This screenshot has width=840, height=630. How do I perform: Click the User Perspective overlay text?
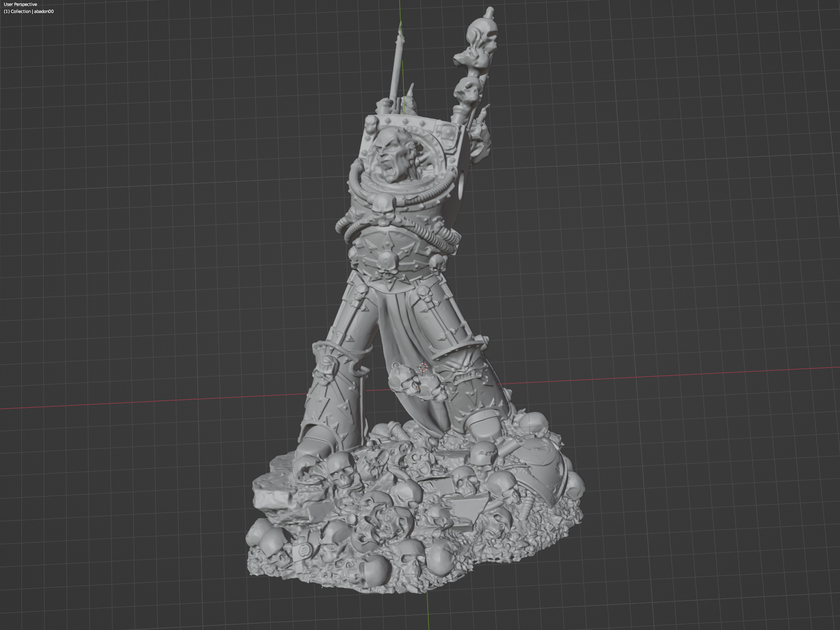[x=20, y=4]
